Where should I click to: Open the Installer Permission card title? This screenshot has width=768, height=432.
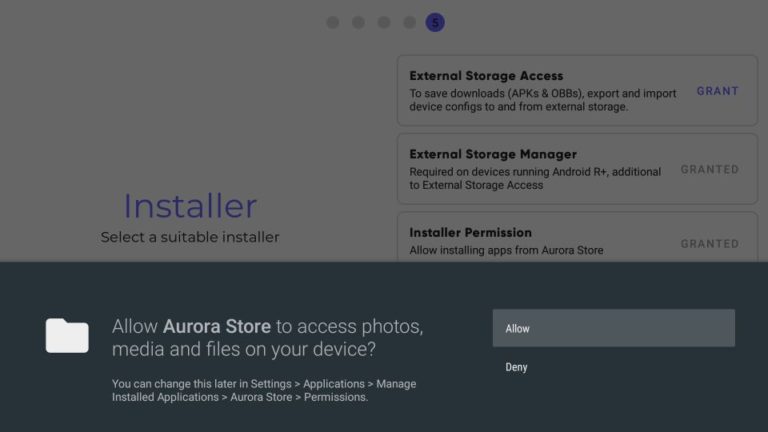[x=470, y=233]
